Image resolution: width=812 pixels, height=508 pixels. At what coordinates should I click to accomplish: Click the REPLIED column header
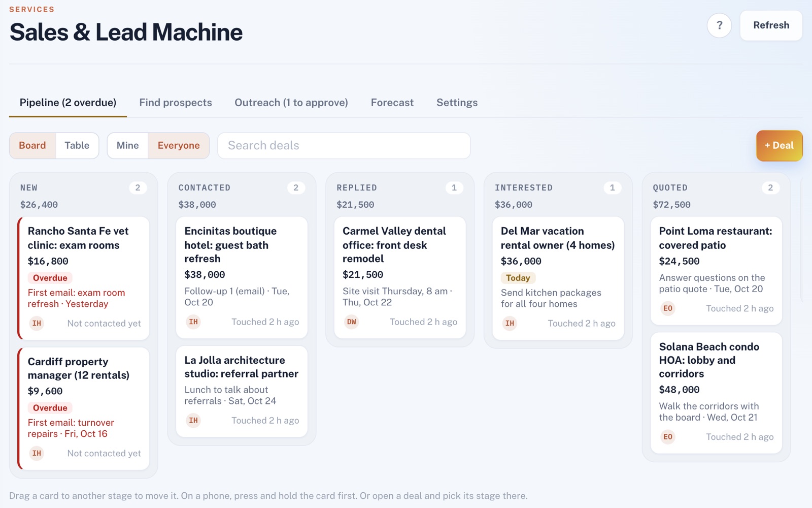[x=357, y=187]
